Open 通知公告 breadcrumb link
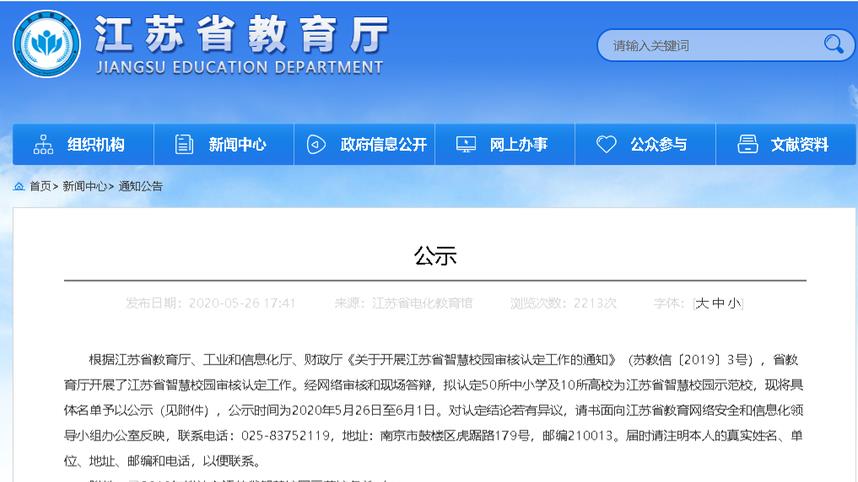858x482 pixels. coord(140,186)
